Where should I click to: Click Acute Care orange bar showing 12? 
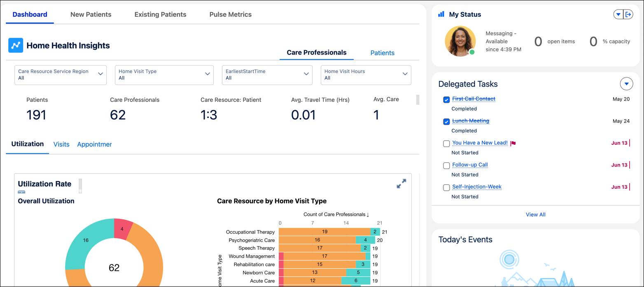[313, 281]
